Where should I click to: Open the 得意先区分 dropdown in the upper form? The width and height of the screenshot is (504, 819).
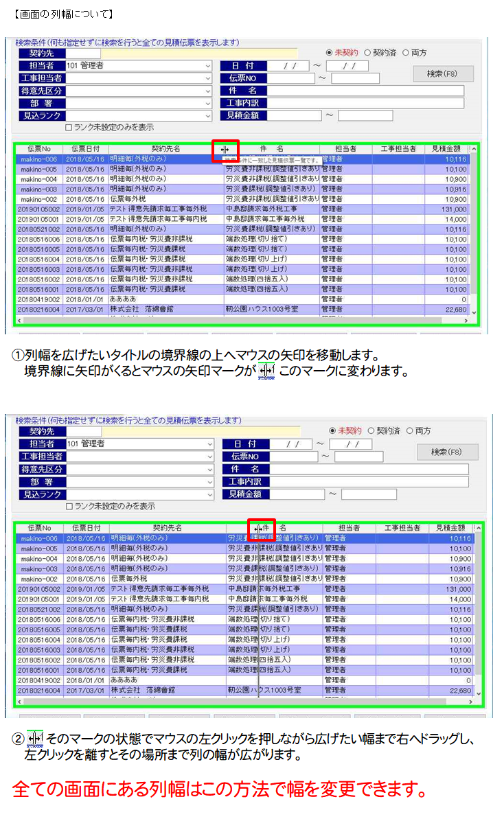(x=208, y=91)
